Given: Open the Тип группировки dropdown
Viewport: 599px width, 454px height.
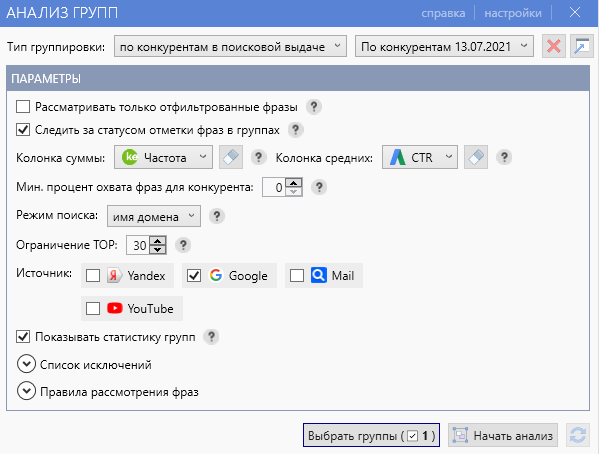Looking at the screenshot, I should pos(230,47).
